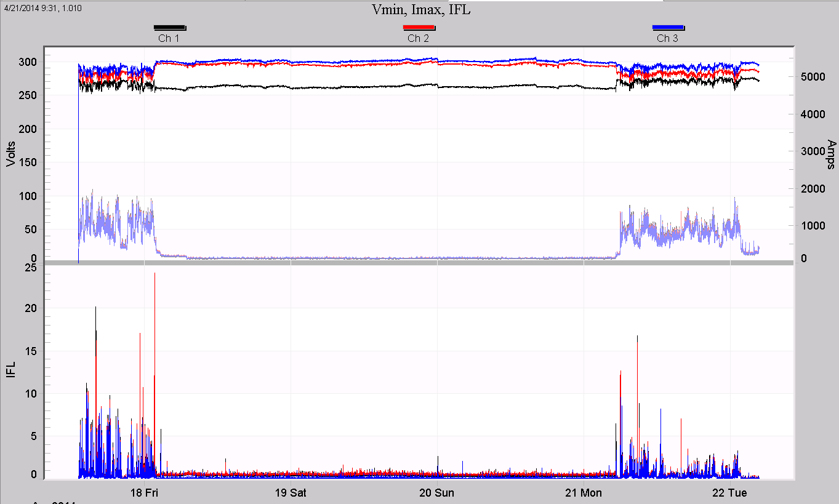Select the Ch 1 black legend swatch
This screenshot has width=839, height=504.
170,26
